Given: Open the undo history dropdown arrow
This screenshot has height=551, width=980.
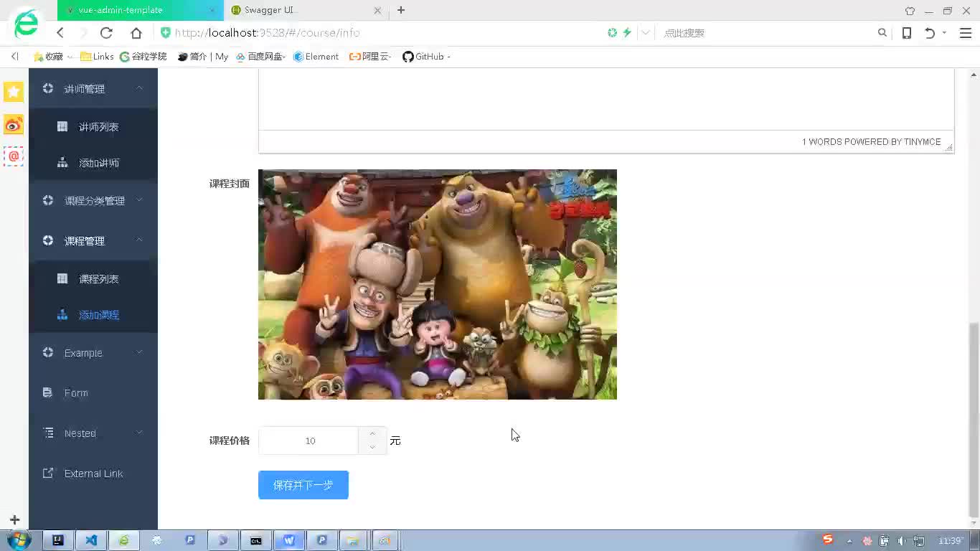Looking at the screenshot, I should (x=944, y=33).
